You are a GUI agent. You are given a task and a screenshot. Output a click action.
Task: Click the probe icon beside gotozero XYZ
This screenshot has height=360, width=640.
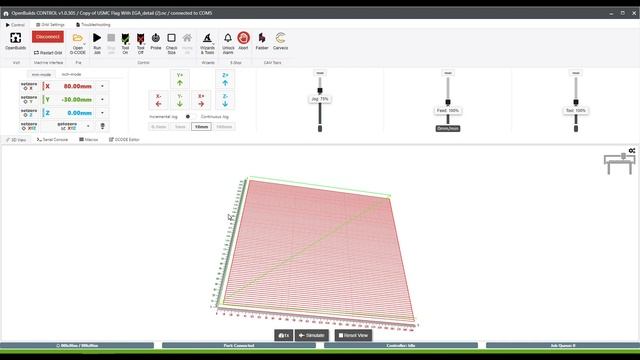click(102, 127)
